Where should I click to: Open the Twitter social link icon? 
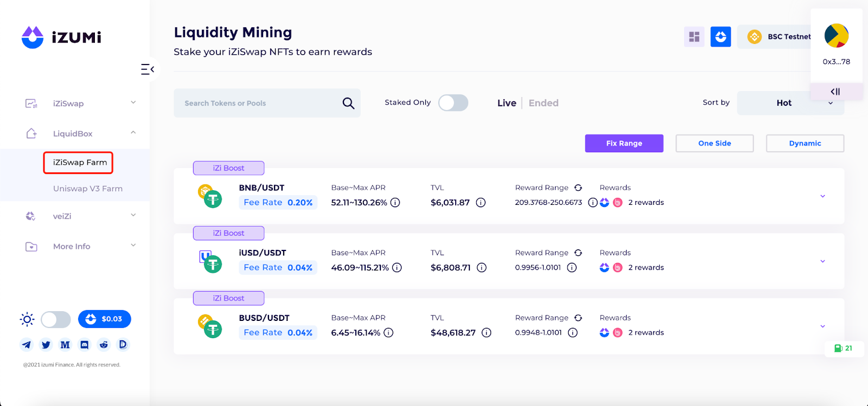click(46, 344)
